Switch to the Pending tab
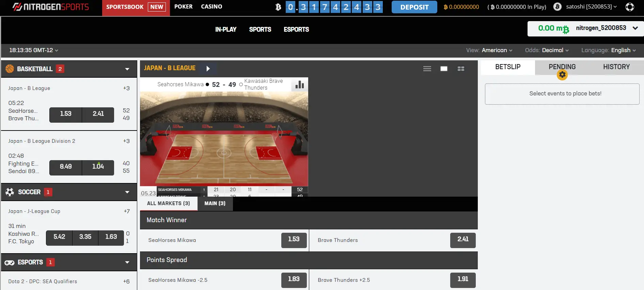Screen dimensions: 644x290 coord(562,67)
